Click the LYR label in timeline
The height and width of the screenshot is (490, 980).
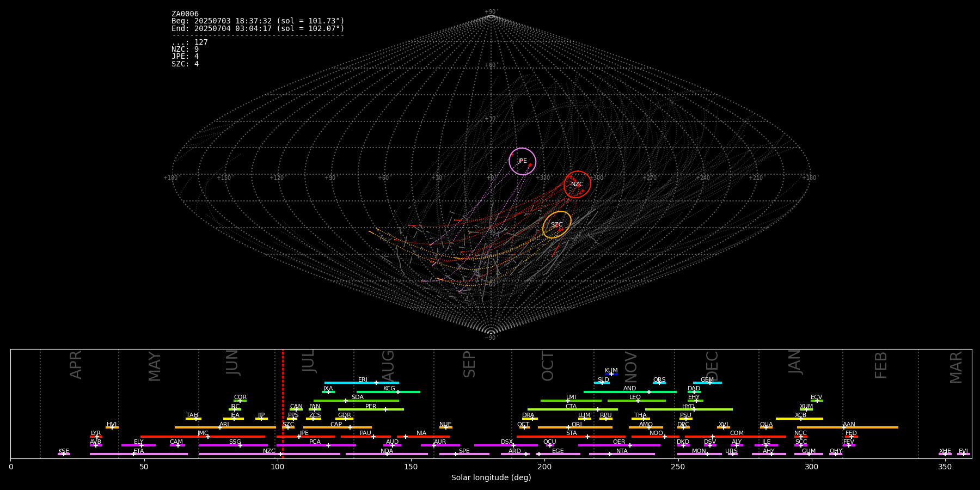(96, 433)
